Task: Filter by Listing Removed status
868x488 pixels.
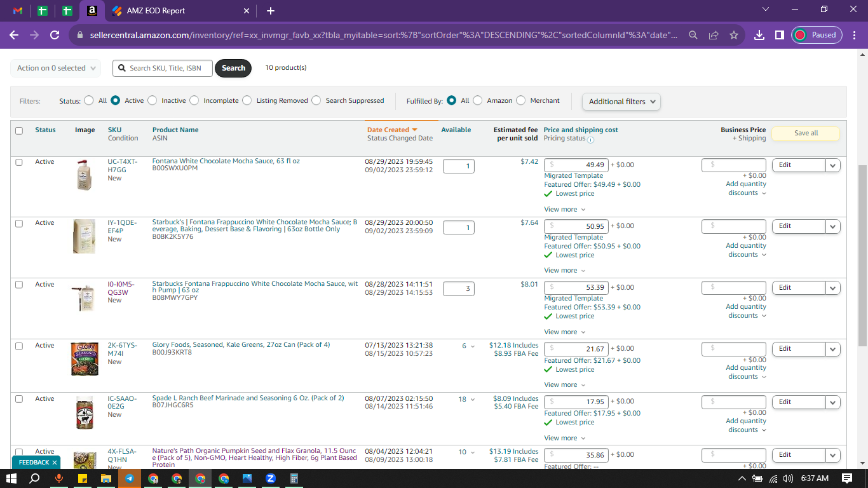Action: (x=247, y=100)
